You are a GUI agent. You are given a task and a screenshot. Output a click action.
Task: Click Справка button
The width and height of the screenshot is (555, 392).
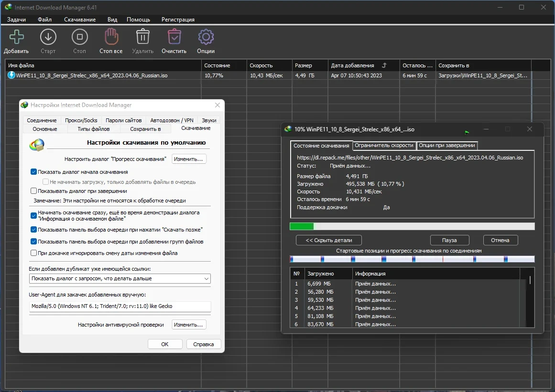(x=204, y=344)
